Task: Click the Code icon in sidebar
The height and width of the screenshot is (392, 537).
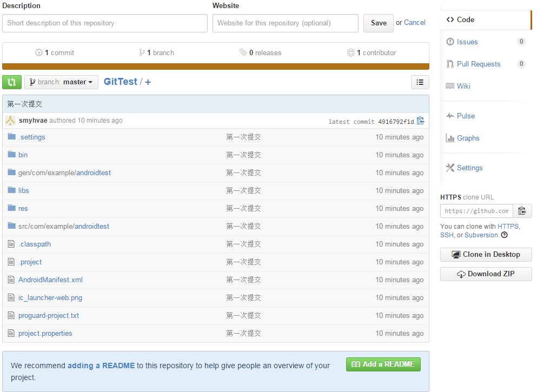Action: pos(450,19)
